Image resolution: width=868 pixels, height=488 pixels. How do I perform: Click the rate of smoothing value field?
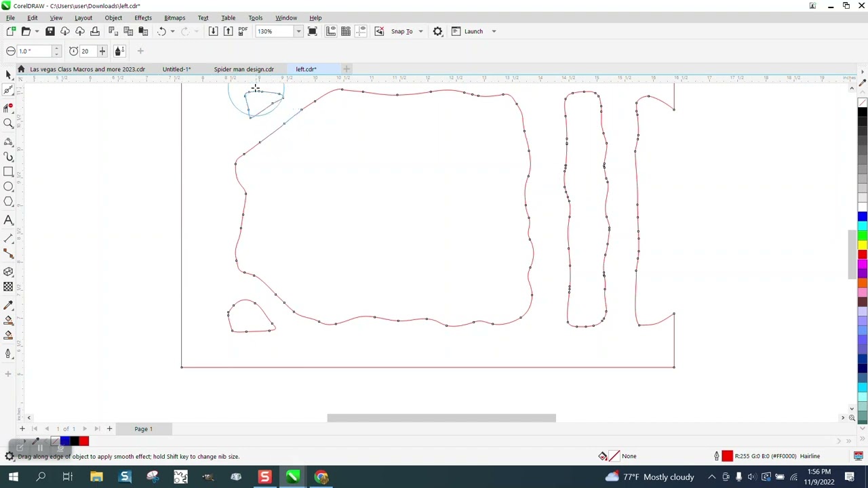[87, 51]
